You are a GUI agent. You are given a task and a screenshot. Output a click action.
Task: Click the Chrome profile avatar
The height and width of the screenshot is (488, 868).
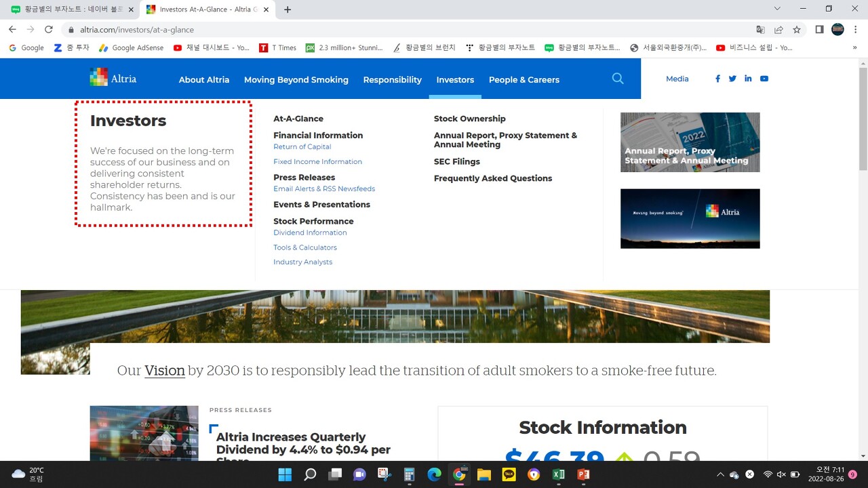837,29
